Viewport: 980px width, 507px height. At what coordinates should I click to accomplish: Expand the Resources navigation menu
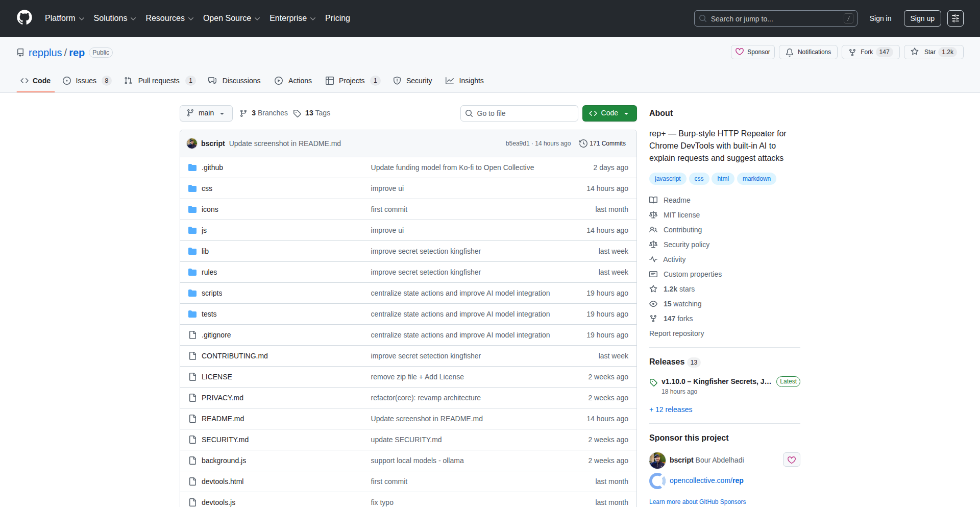coord(169,18)
